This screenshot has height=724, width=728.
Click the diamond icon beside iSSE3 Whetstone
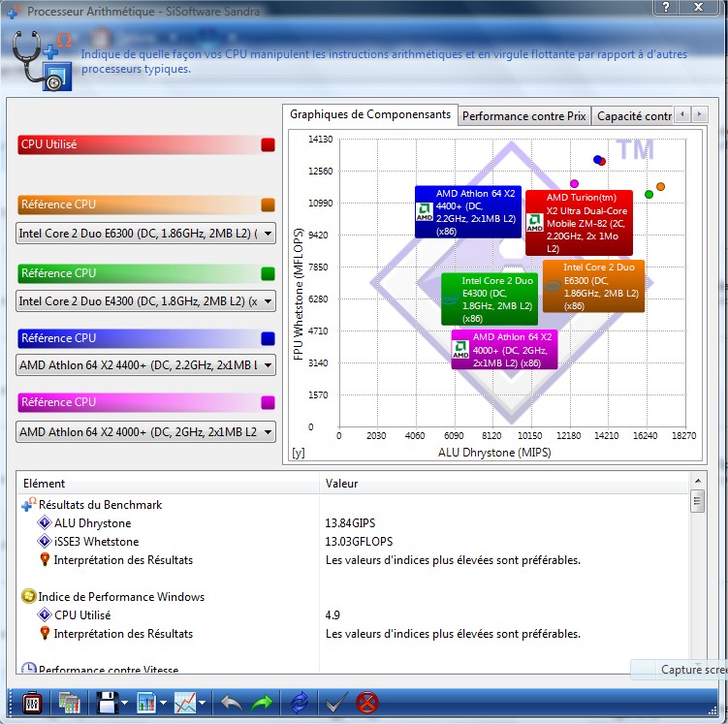[45, 541]
